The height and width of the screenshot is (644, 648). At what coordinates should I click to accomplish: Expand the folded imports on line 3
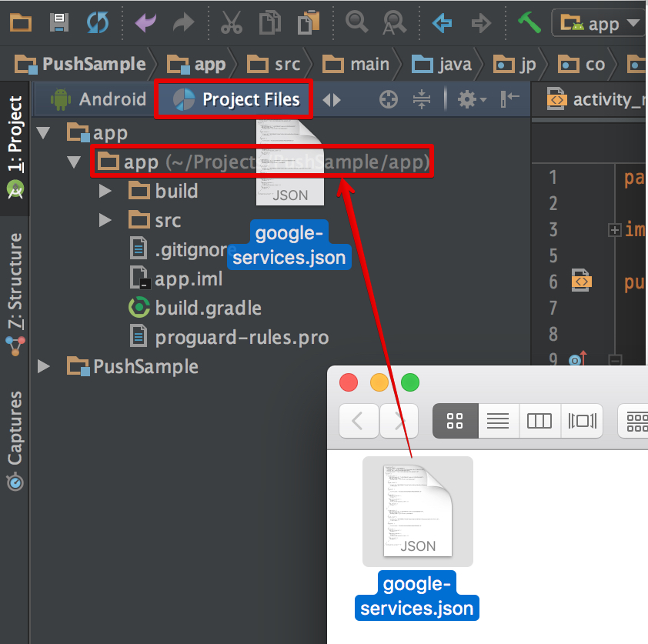615,230
